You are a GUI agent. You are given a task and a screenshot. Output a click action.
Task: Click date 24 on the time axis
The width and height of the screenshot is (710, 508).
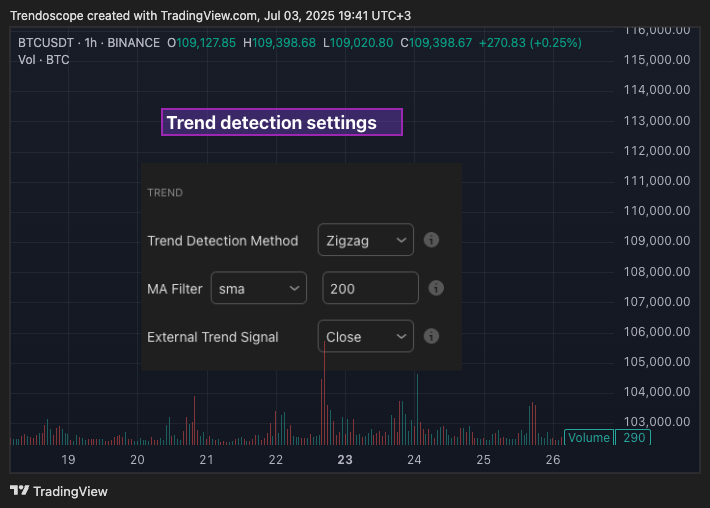pos(414,460)
